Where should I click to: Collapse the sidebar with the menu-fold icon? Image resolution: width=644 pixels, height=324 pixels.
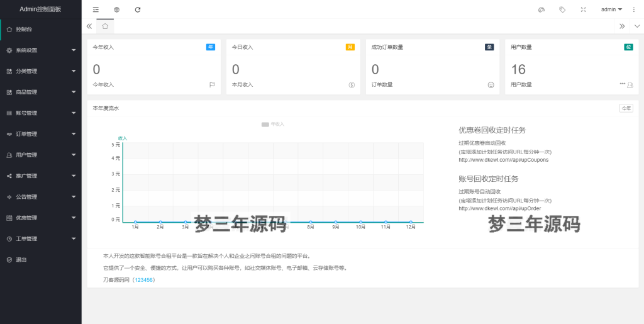(x=96, y=9)
